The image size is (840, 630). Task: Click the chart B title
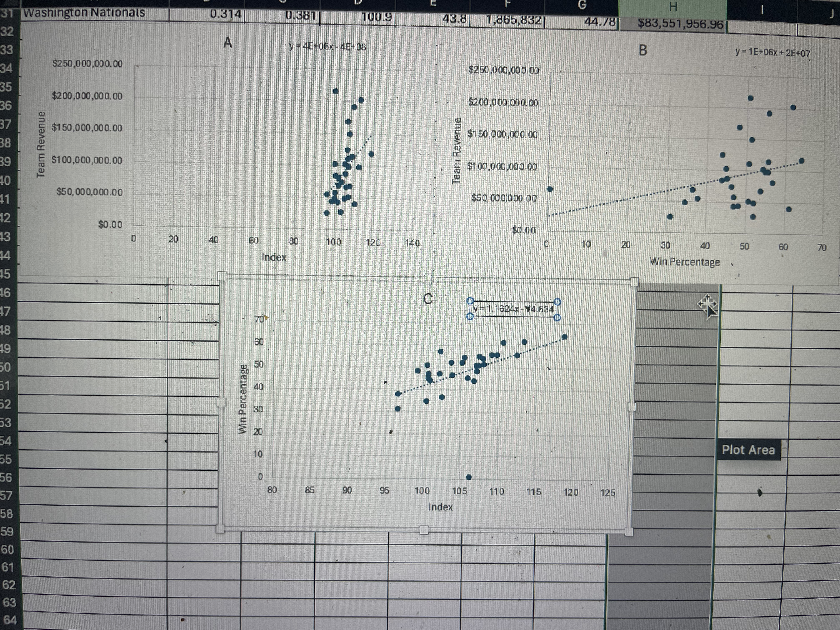click(642, 50)
